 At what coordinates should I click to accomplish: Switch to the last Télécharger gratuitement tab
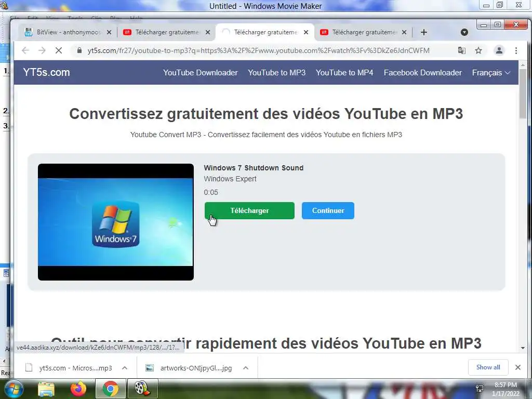363,32
